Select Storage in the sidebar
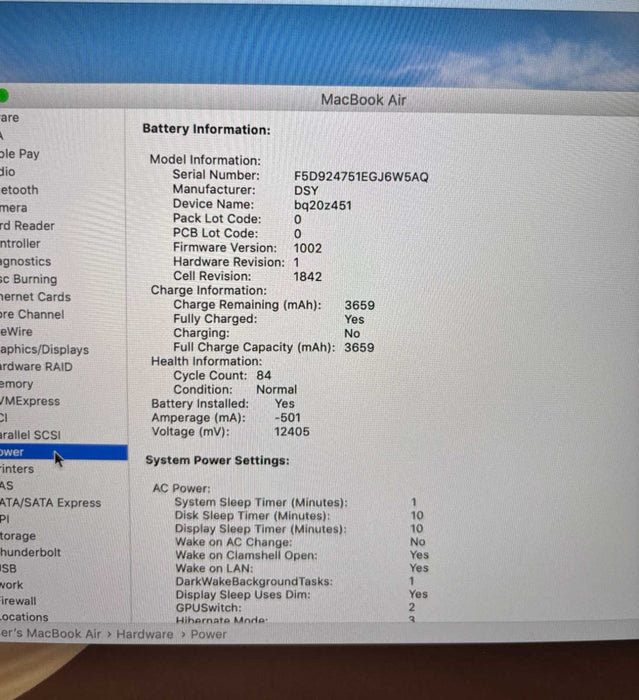 coord(18,536)
